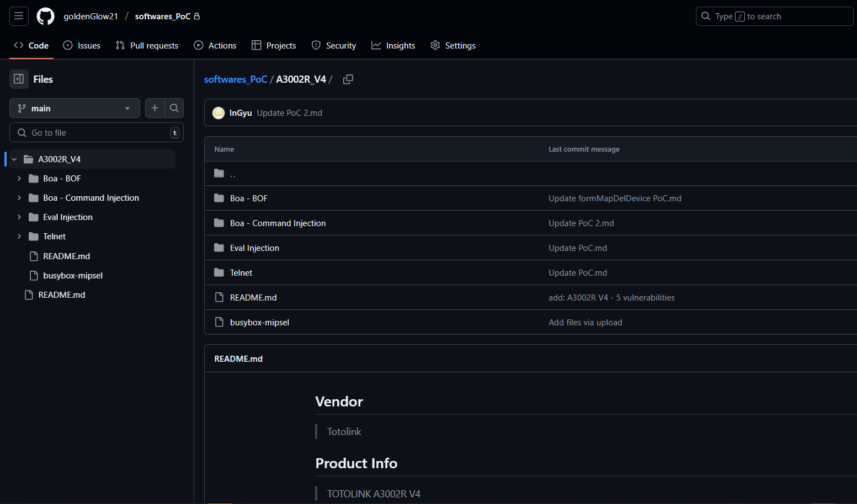This screenshot has width=857, height=504.
Task: Open the Pull requests tab
Action: [x=147, y=46]
